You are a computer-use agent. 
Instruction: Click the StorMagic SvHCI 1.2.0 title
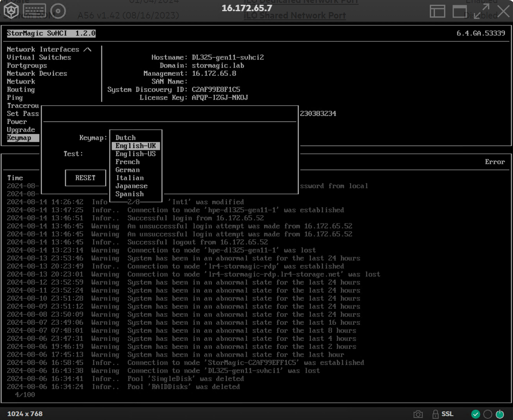click(x=51, y=33)
